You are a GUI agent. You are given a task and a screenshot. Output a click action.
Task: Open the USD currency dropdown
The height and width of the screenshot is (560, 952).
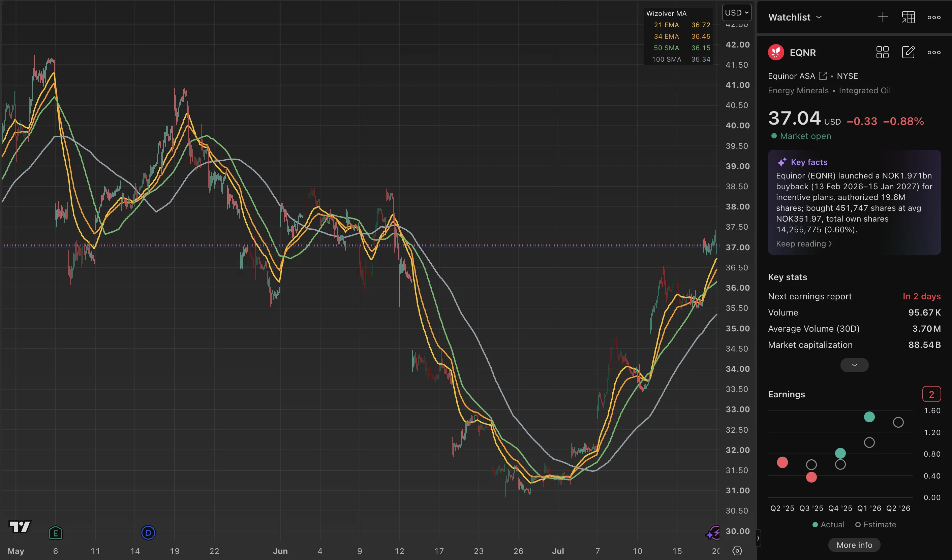pyautogui.click(x=737, y=12)
